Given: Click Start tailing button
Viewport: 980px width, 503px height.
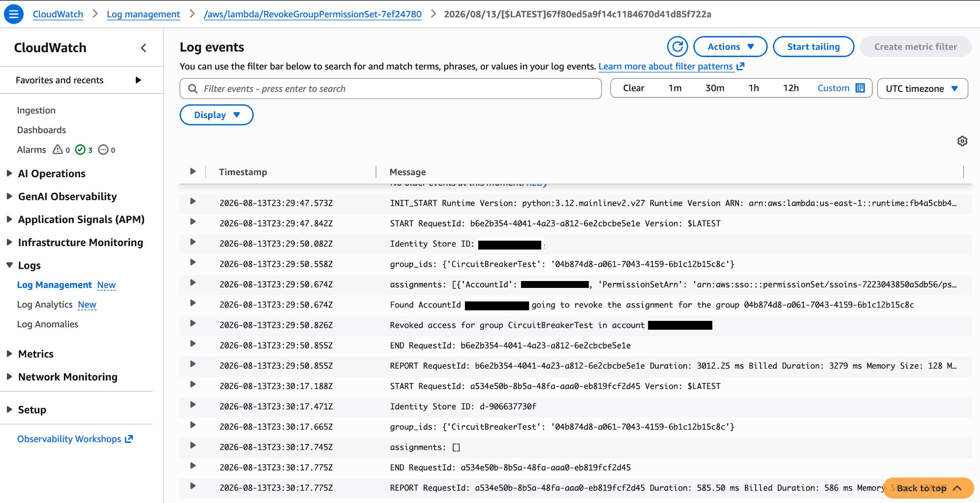Looking at the screenshot, I should (814, 47).
